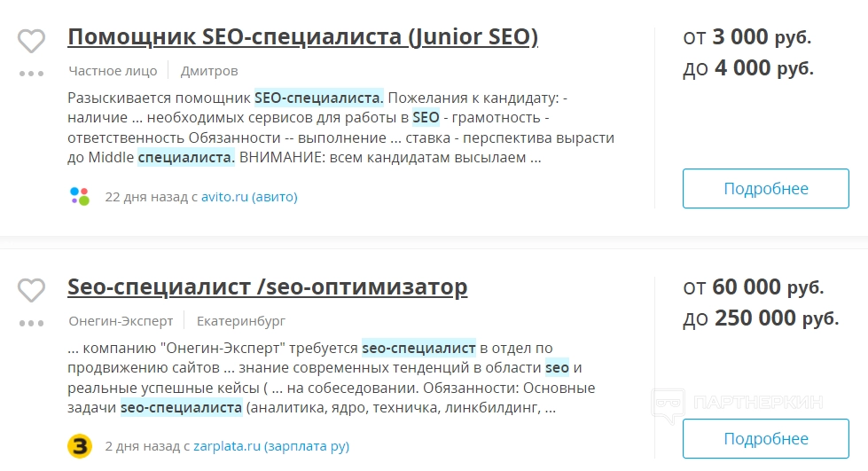
Task: Click the Частное лицо employer name
Action: coord(113,71)
